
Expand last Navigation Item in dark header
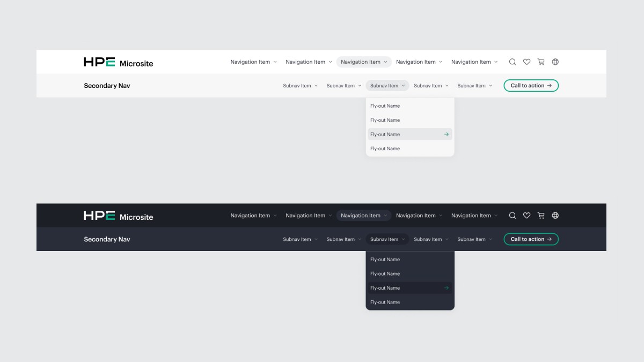[x=474, y=216]
